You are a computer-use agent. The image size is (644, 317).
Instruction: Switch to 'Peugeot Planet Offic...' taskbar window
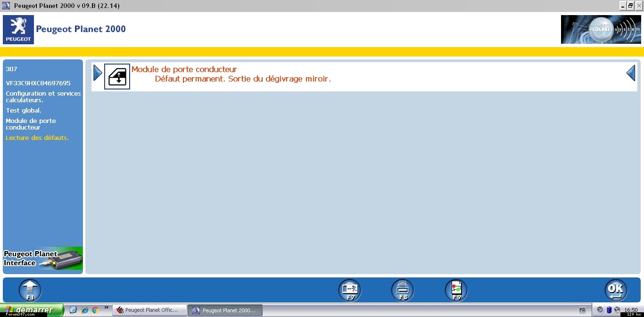pyautogui.click(x=149, y=310)
